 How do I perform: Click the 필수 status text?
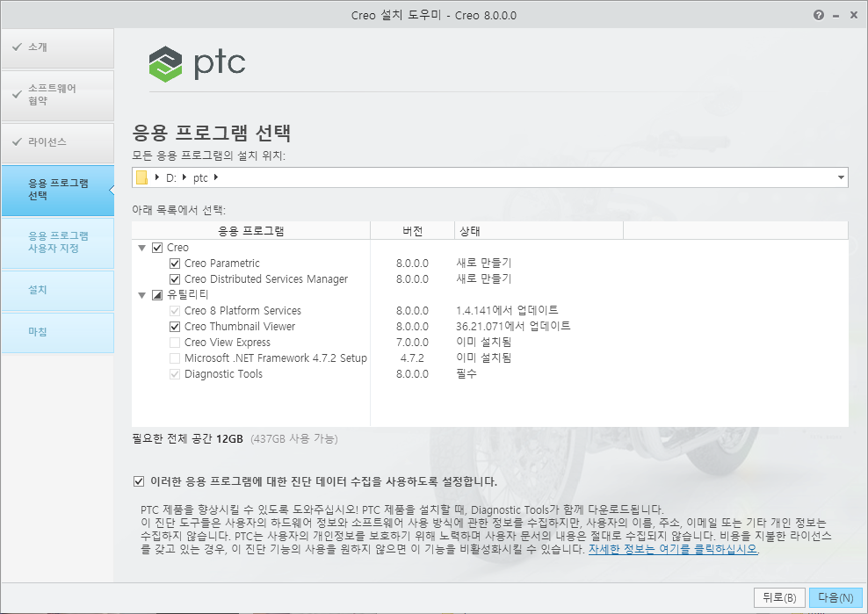[467, 374]
